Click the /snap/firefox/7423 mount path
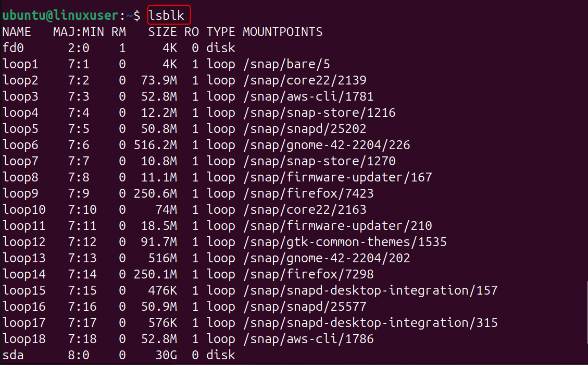588x365 pixels. [308, 193]
